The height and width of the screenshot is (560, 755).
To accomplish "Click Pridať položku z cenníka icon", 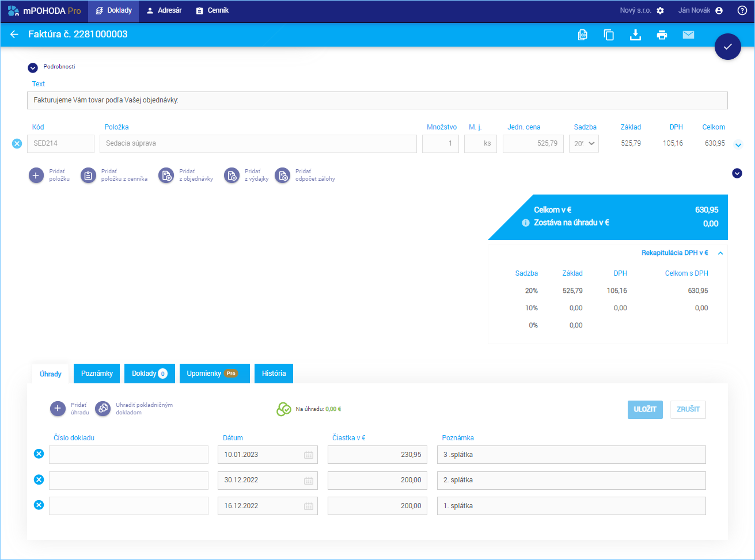I will [88, 176].
